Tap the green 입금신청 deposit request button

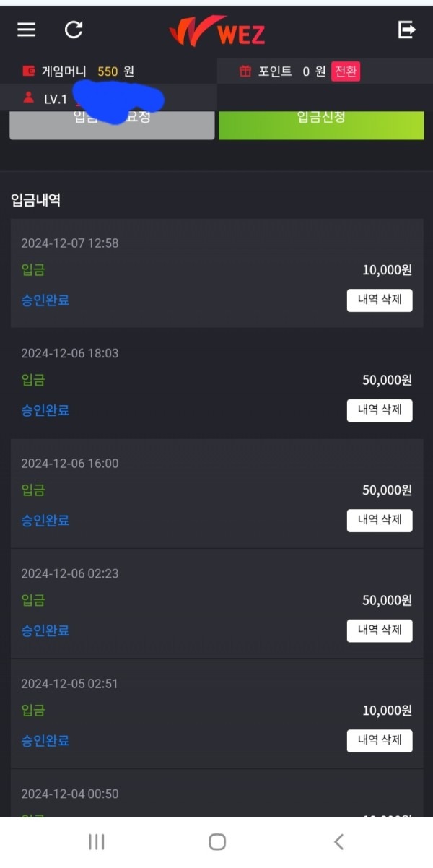click(x=320, y=124)
